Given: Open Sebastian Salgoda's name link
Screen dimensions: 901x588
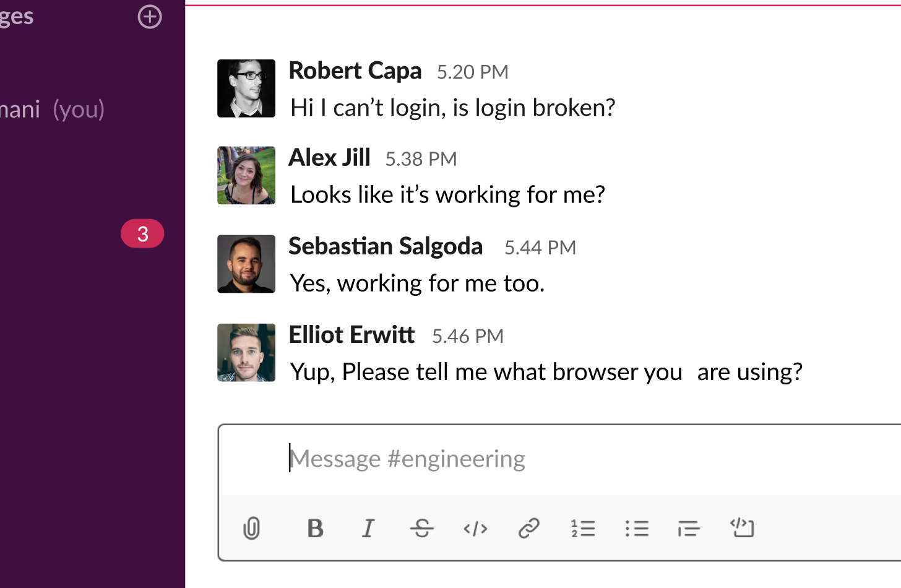Looking at the screenshot, I should tap(386, 246).
